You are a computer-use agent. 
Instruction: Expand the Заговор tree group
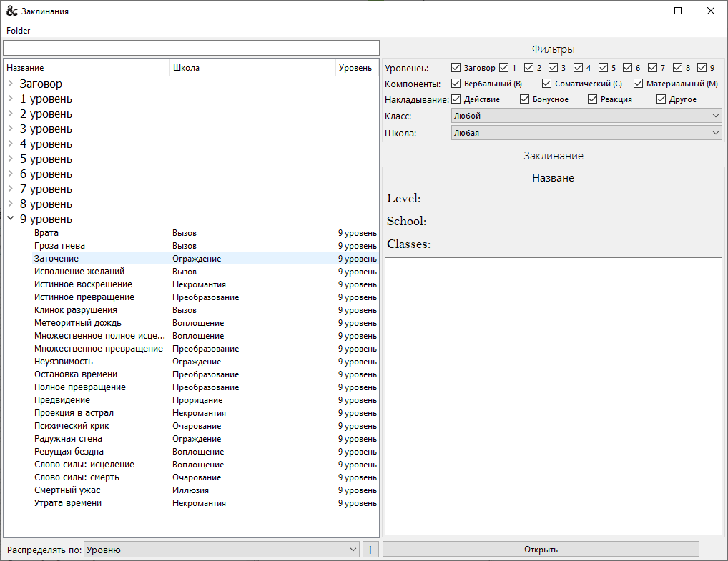pyautogui.click(x=11, y=84)
